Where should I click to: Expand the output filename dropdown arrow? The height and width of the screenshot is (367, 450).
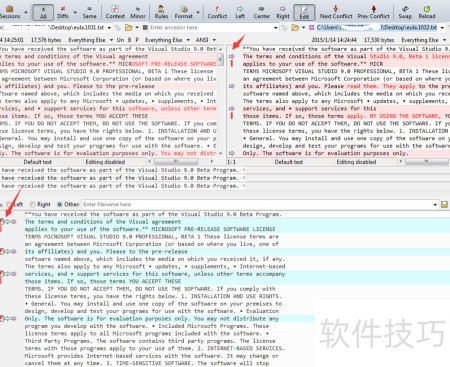pos(435,205)
